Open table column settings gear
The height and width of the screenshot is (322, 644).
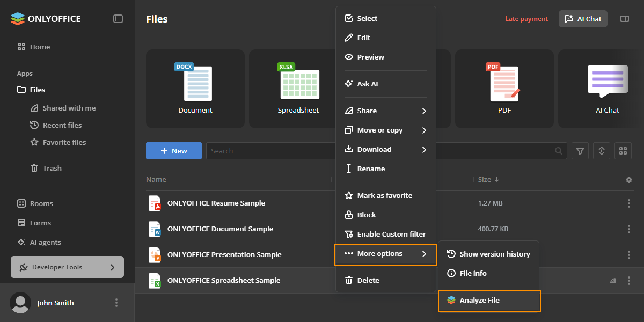[x=629, y=180]
